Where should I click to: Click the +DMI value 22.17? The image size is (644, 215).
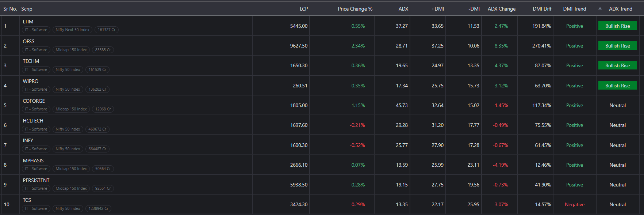click(x=438, y=204)
